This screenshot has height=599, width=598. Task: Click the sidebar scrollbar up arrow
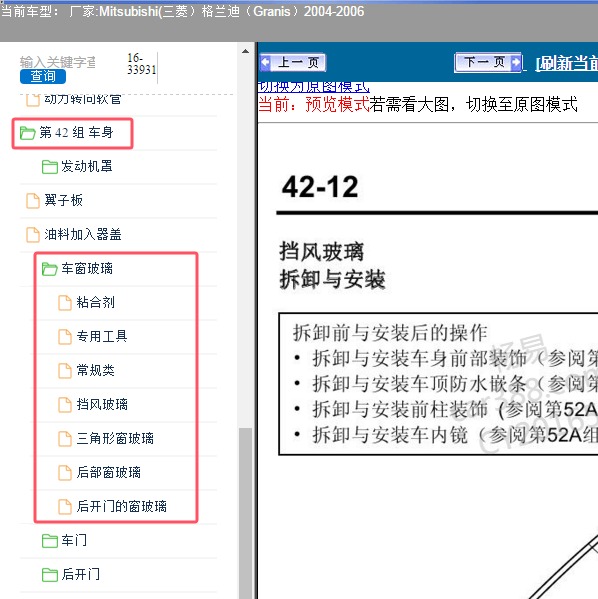click(246, 51)
